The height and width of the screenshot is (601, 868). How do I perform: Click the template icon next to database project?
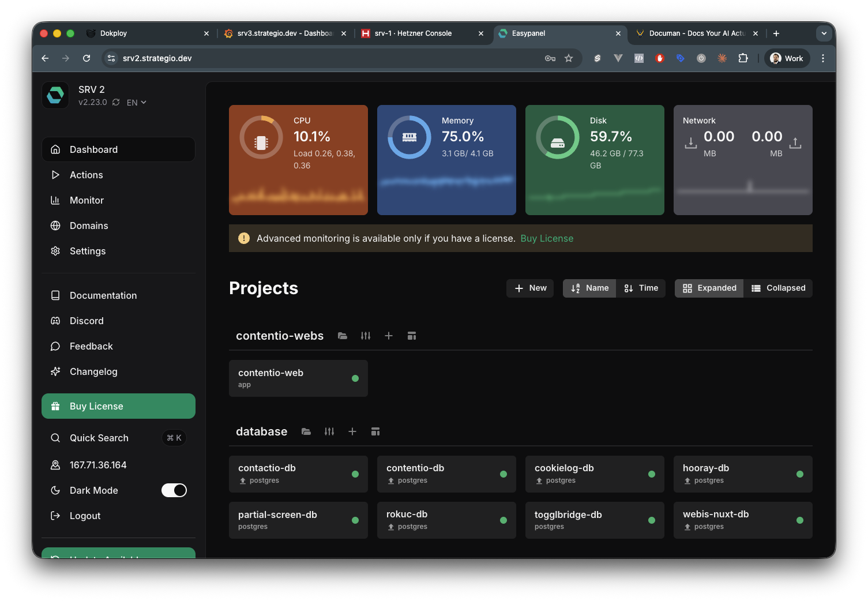(x=375, y=431)
